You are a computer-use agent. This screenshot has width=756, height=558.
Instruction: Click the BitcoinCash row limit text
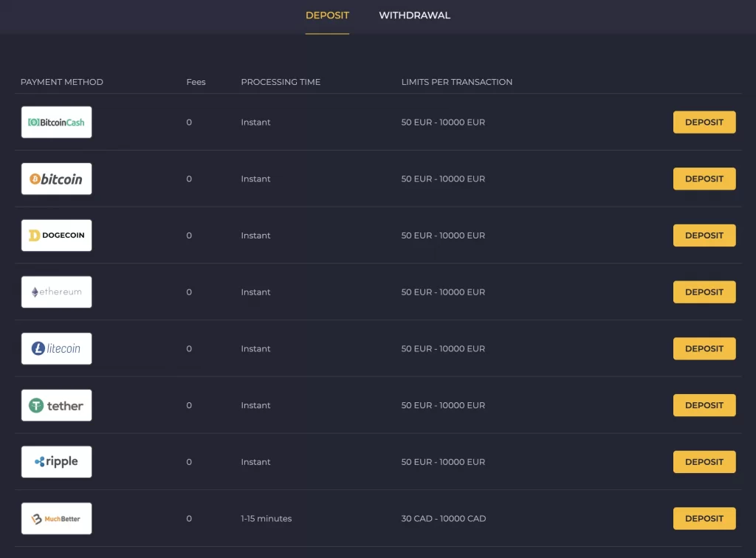point(443,122)
